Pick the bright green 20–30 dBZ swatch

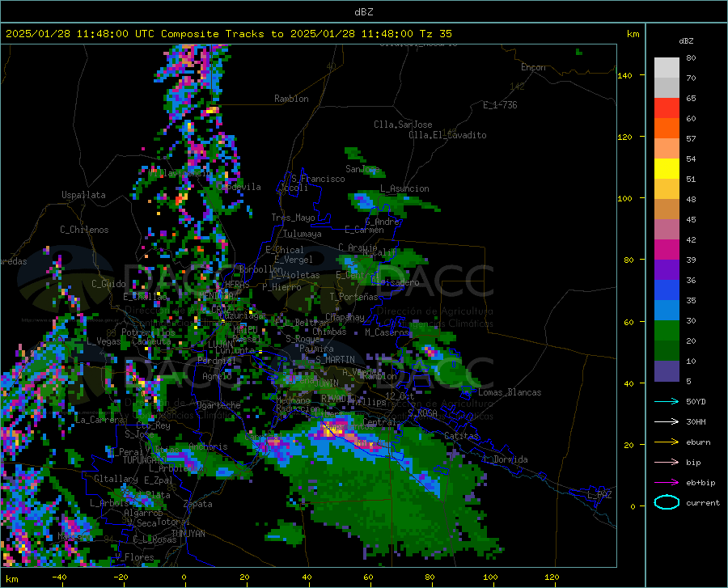pyautogui.click(x=667, y=331)
